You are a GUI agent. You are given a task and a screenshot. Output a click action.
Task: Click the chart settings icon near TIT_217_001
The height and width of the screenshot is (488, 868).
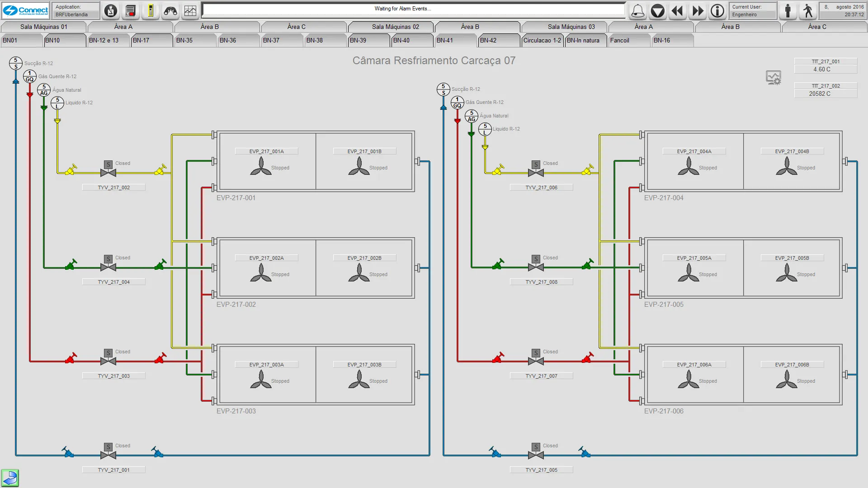coord(774,78)
